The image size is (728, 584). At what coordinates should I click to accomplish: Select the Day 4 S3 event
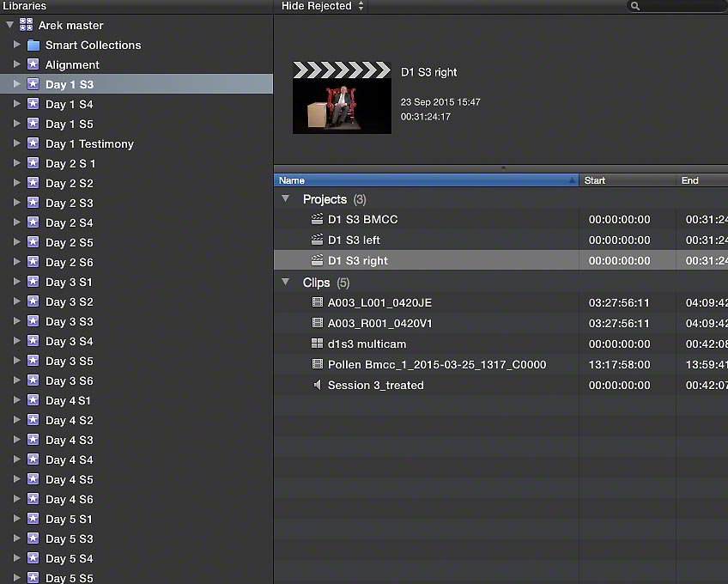click(x=136, y=440)
